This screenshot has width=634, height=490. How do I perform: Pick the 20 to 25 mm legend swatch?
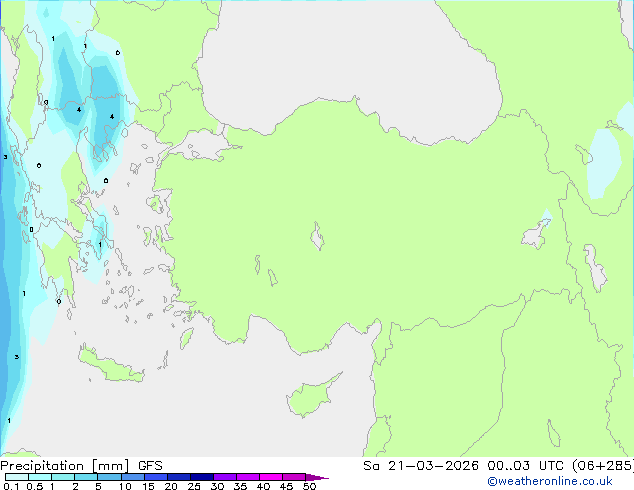pyautogui.click(x=179, y=477)
